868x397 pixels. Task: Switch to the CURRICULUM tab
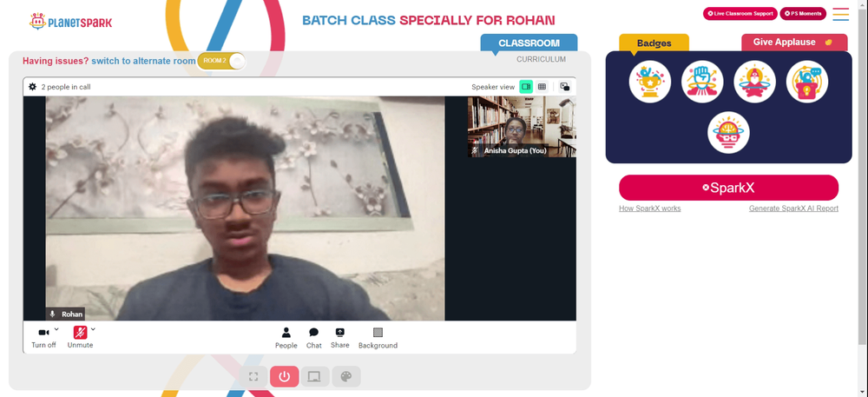point(542,59)
